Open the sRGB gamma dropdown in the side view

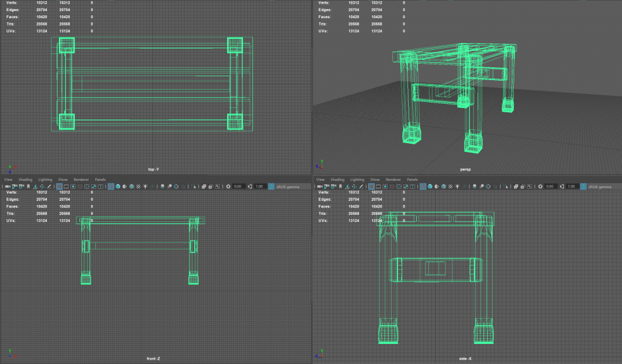point(603,186)
